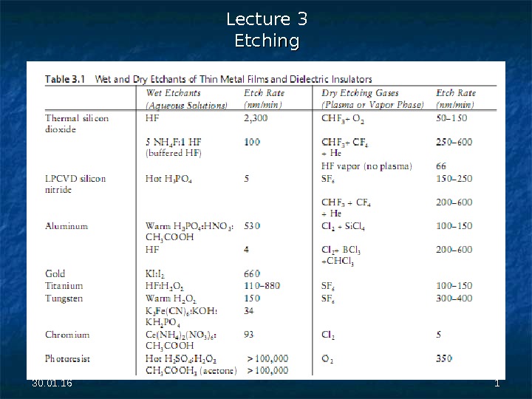The height and width of the screenshot is (399, 532).
Task: Click the etch rate '110–880'
Action: (x=262, y=286)
